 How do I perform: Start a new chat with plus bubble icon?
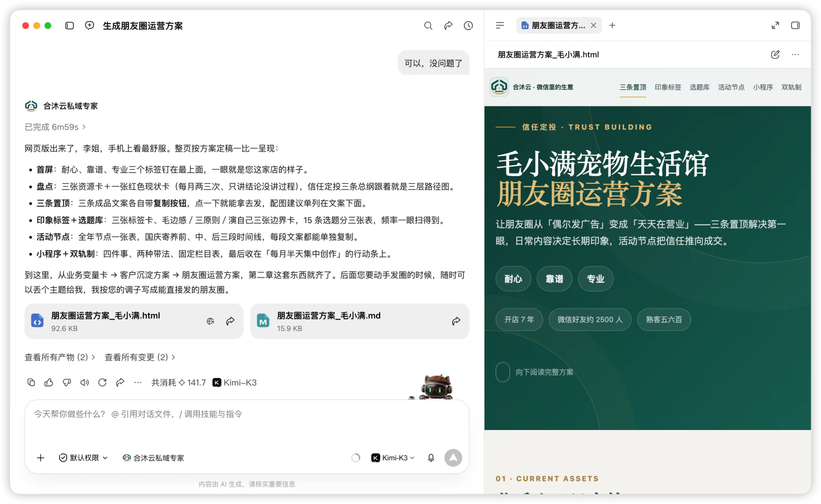tap(89, 26)
